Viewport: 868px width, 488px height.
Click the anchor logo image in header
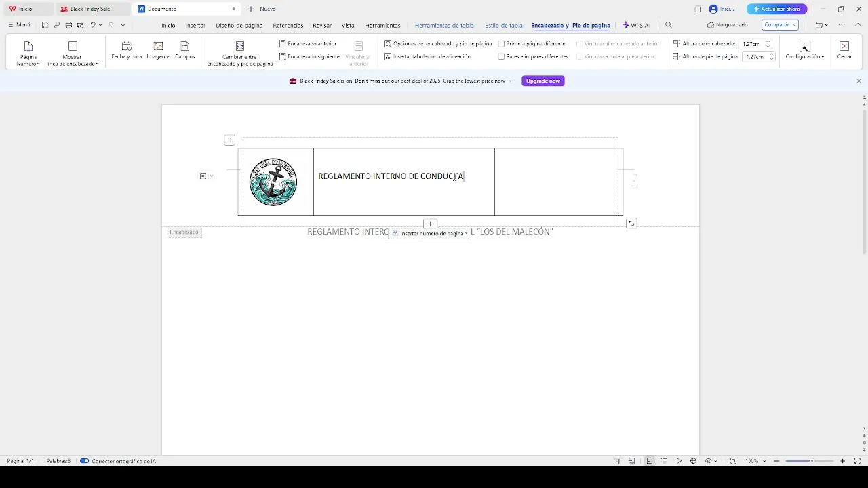273,182
